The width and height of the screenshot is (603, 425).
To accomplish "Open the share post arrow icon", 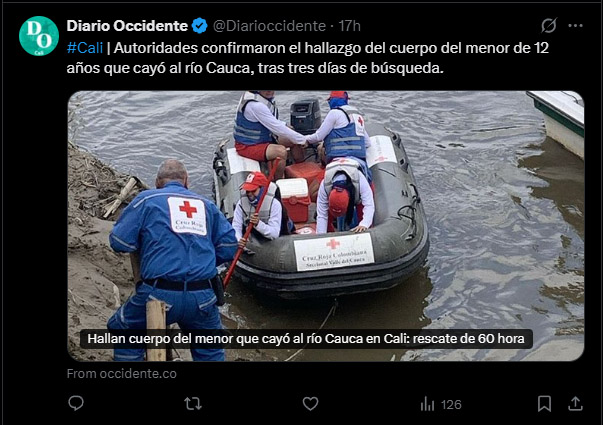I will pyautogui.click(x=575, y=403).
